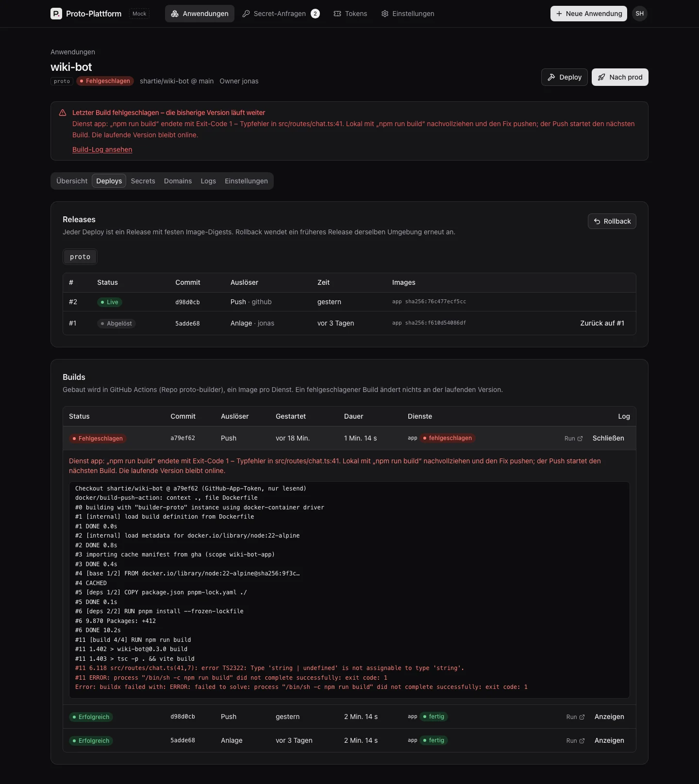This screenshot has height=784, width=699.
Task: Select the proto environment chip
Action: pos(80,257)
